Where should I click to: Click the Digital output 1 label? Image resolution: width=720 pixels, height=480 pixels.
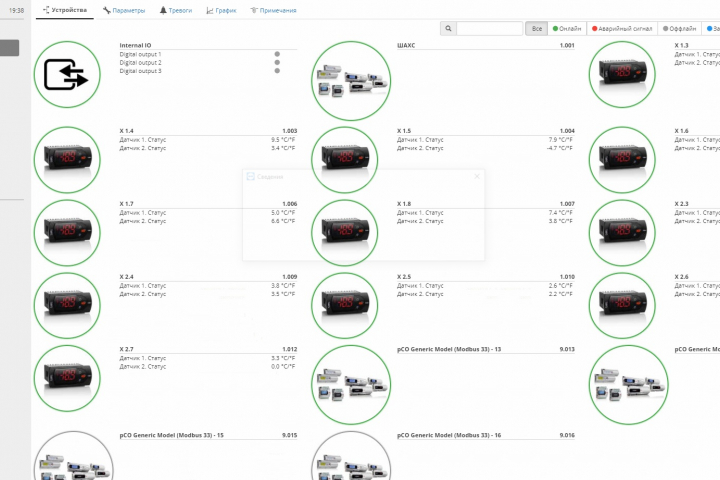point(141,54)
